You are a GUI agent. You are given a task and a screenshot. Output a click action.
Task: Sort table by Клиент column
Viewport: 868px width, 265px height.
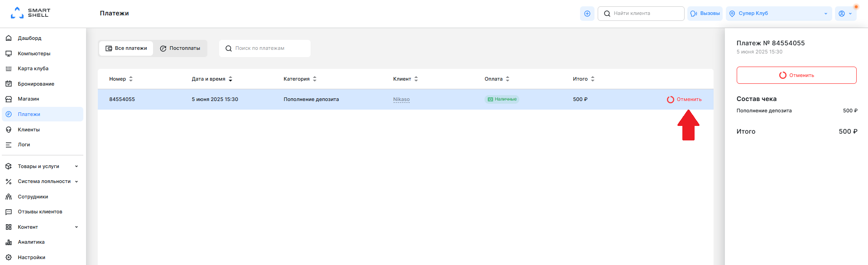click(x=406, y=79)
